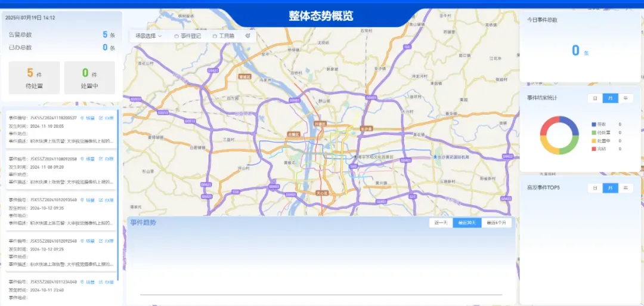Click event time 2024-10-11 23:40

click(47, 290)
